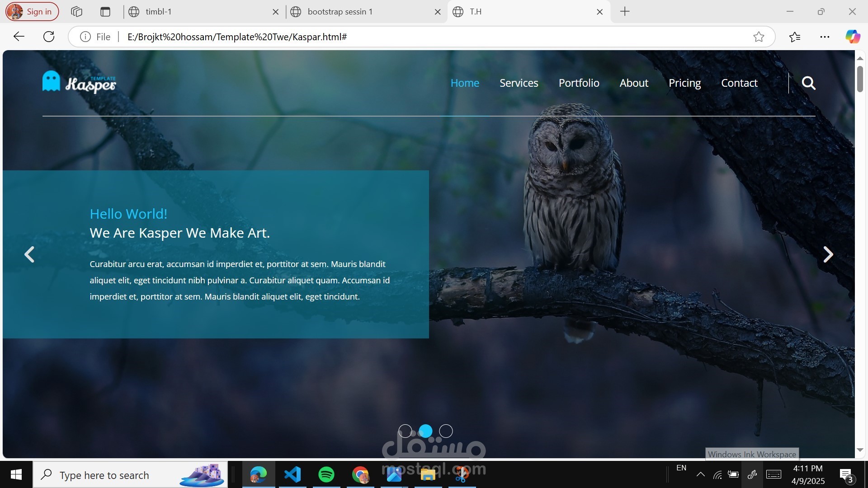Viewport: 868px width, 488px height.
Task: Show hidden system tray icons
Action: click(x=700, y=474)
